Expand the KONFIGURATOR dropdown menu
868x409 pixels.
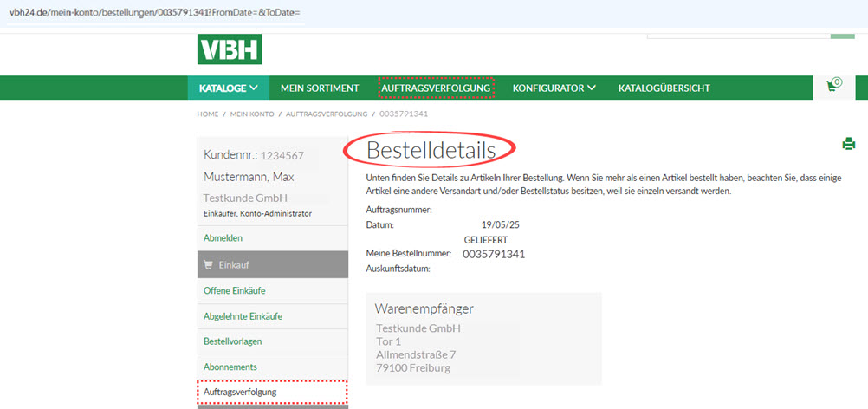pyautogui.click(x=554, y=88)
